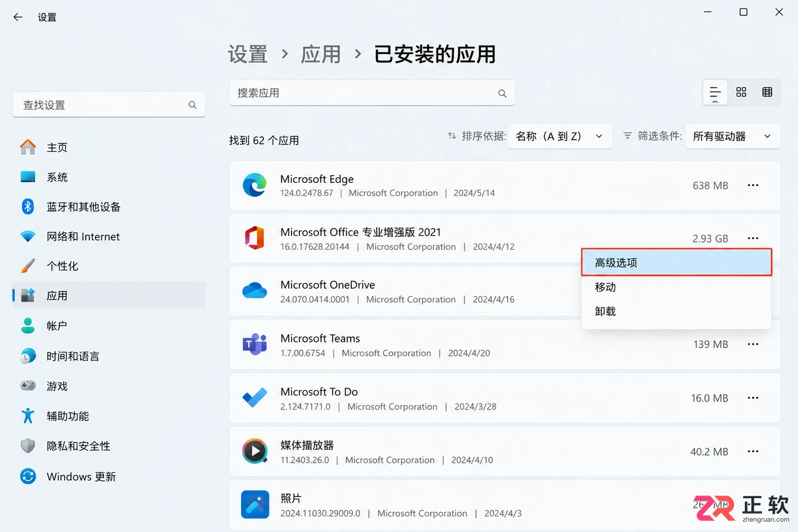Open 辅助功能 settings
This screenshot has height=532, width=798.
click(x=109, y=416)
